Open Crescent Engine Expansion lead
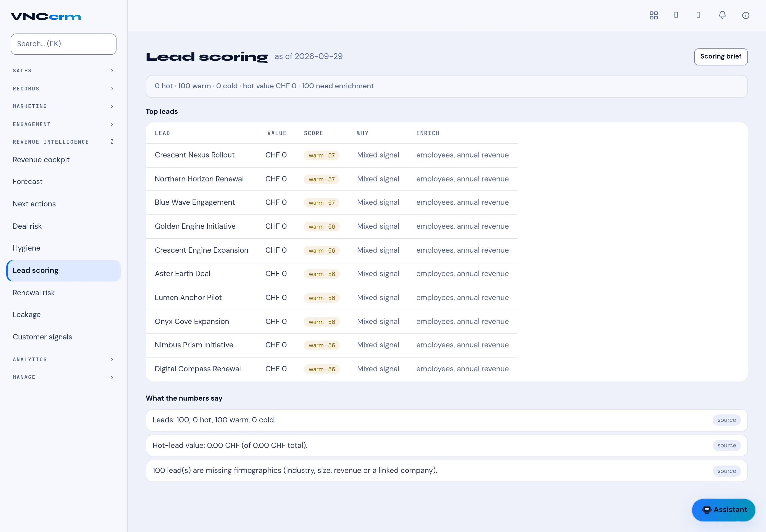Image resolution: width=766 pixels, height=532 pixels. point(201,250)
